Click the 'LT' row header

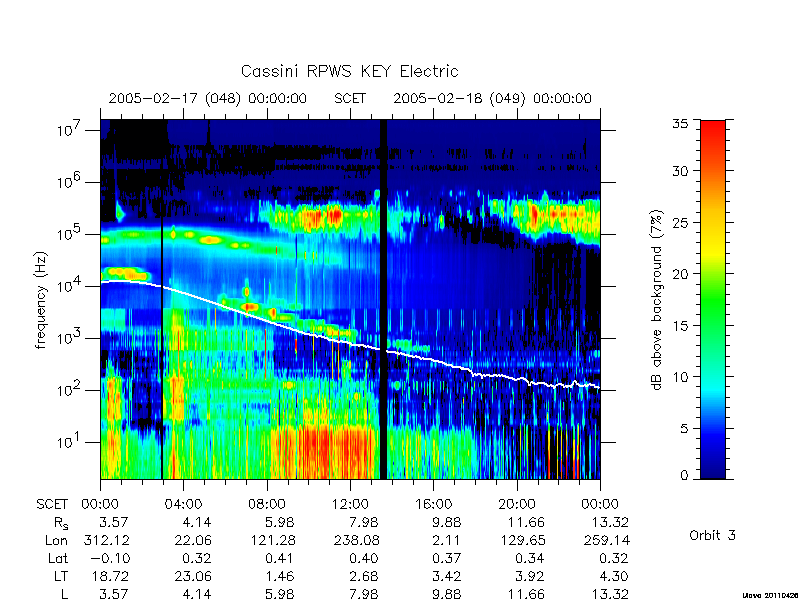click(x=60, y=576)
